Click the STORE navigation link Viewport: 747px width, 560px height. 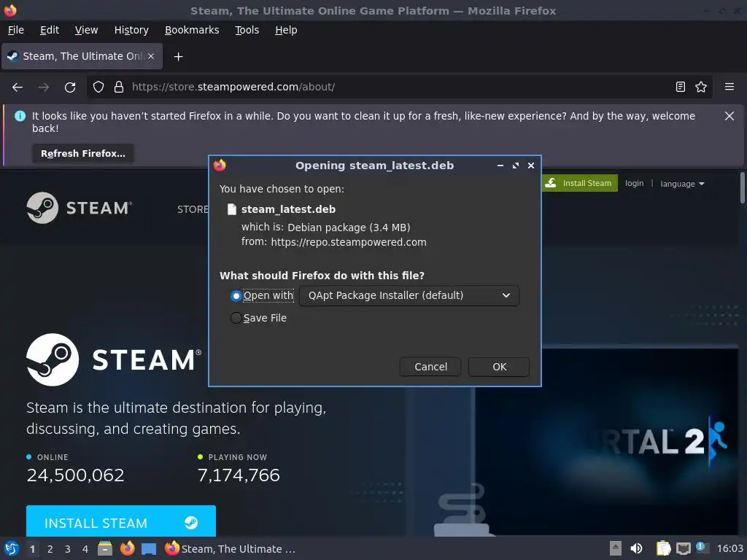coord(193,209)
